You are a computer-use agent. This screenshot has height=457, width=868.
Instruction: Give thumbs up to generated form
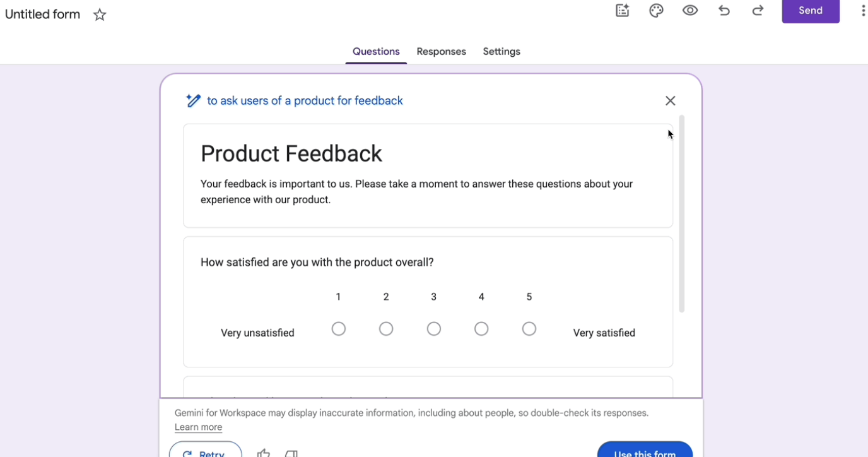click(x=264, y=453)
